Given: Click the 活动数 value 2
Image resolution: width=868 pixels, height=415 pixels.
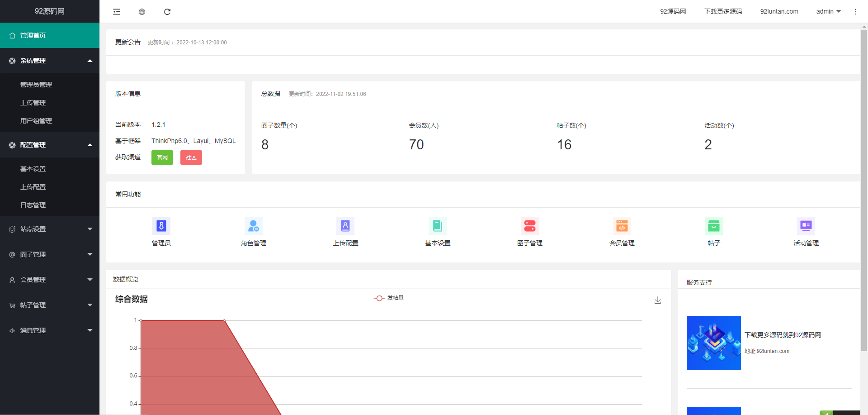Looking at the screenshot, I should coord(708,145).
